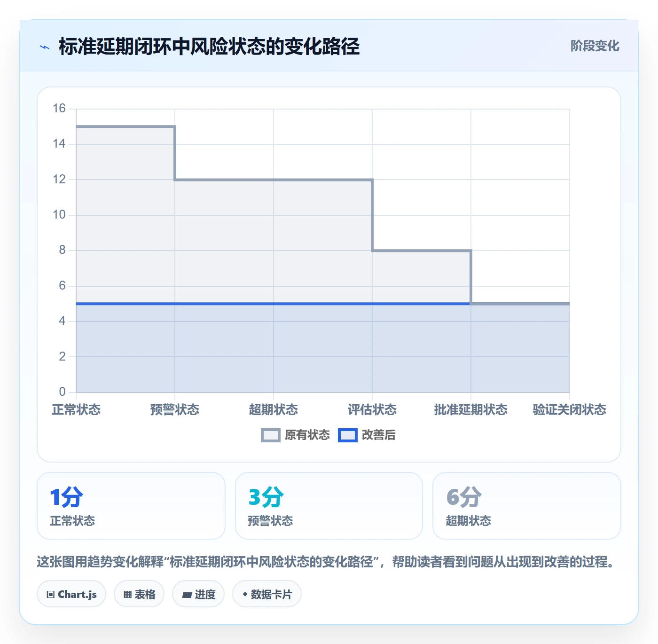Image resolution: width=658 pixels, height=644 pixels.
Task: Click the y-axis value 14
Action: [59, 144]
